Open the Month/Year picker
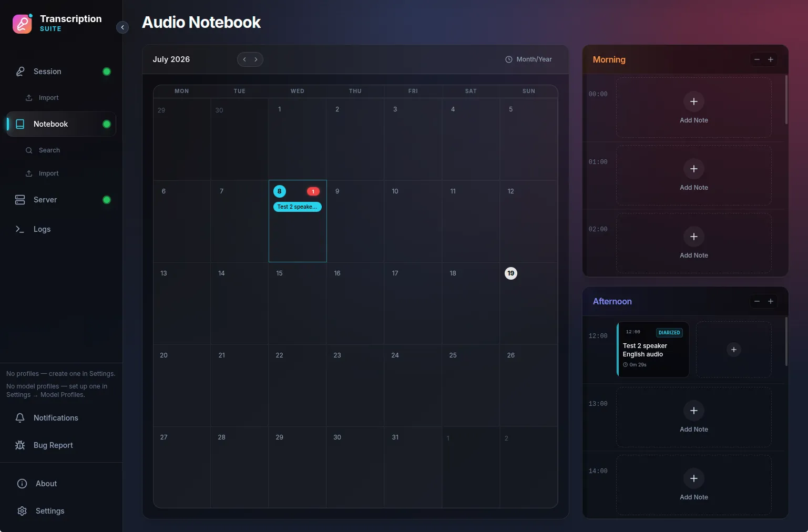 (x=529, y=59)
